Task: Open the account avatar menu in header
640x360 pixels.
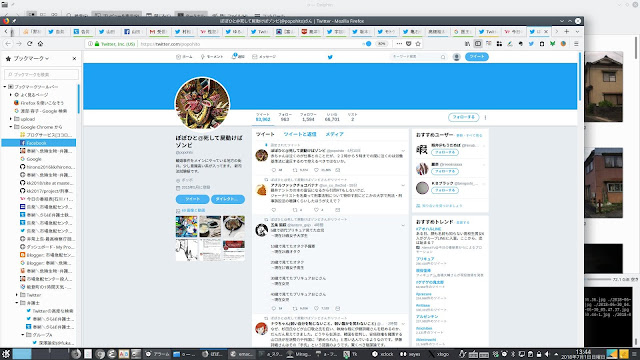Action: pos(457,57)
